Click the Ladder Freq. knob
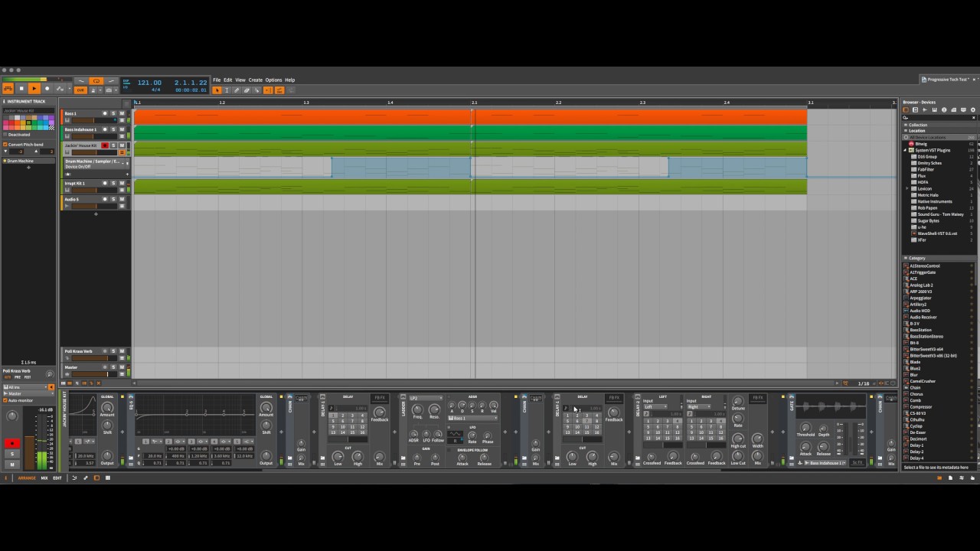 tap(417, 410)
